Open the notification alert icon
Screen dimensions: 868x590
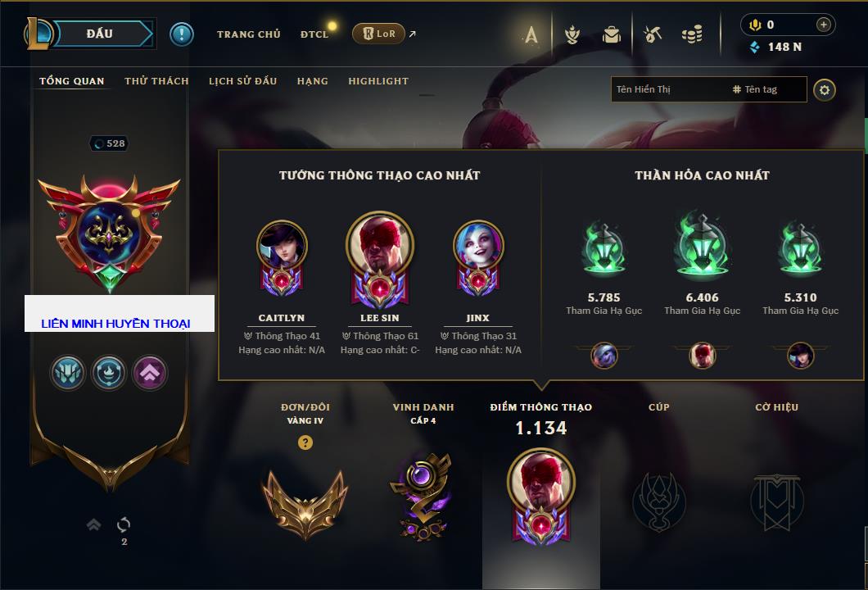point(182,34)
